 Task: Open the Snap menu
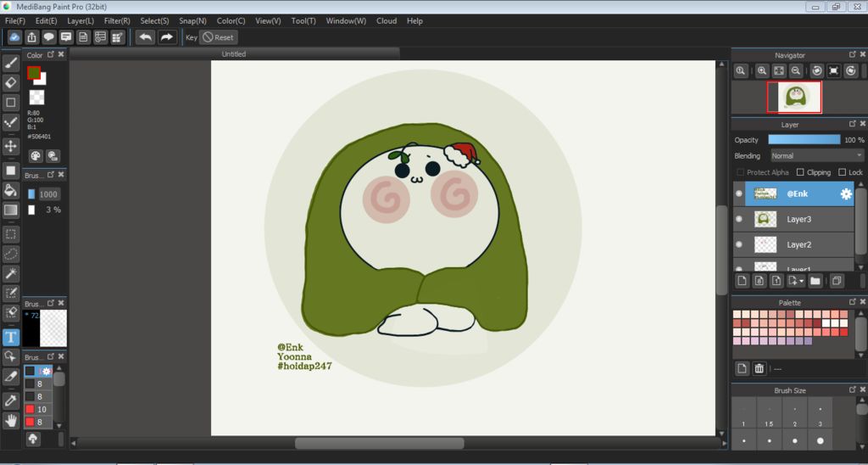click(192, 21)
